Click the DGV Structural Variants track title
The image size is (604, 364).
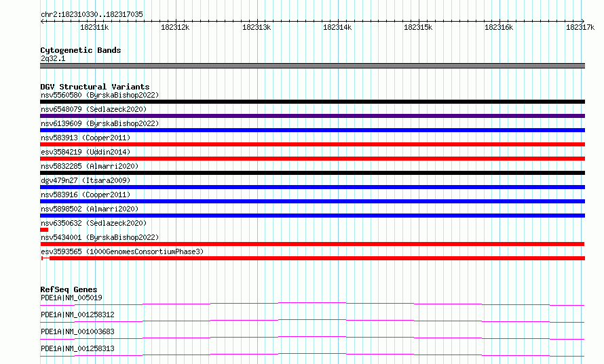point(95,87)
